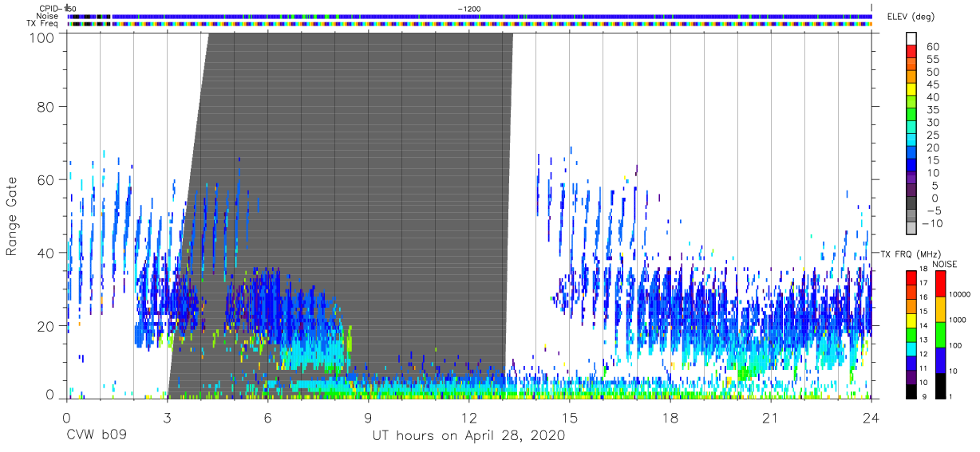Pick the bright green swatch on the ELEV colorbar
Image resolution: width=980 pixels, height=452 pixels.
click(x=911, y=116)
